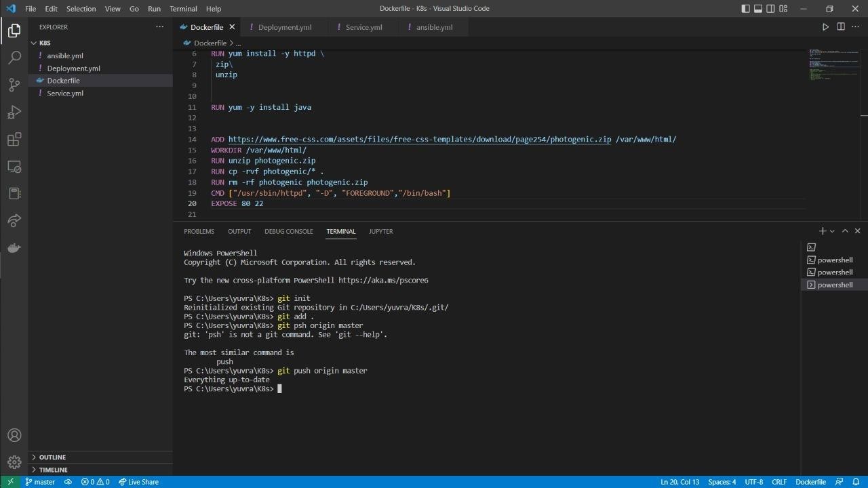Viewport: 868px width, 488px height.
Task: Synchronize changes cloud icon in status bar
Action: pyautogui.click(x=68, y=482)
